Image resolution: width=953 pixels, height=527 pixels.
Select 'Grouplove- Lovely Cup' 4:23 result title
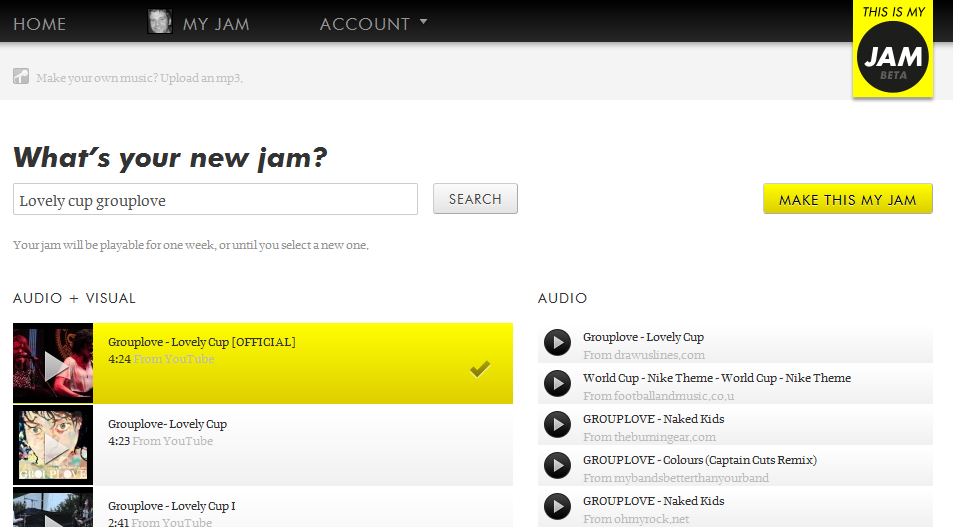[167, 424]
